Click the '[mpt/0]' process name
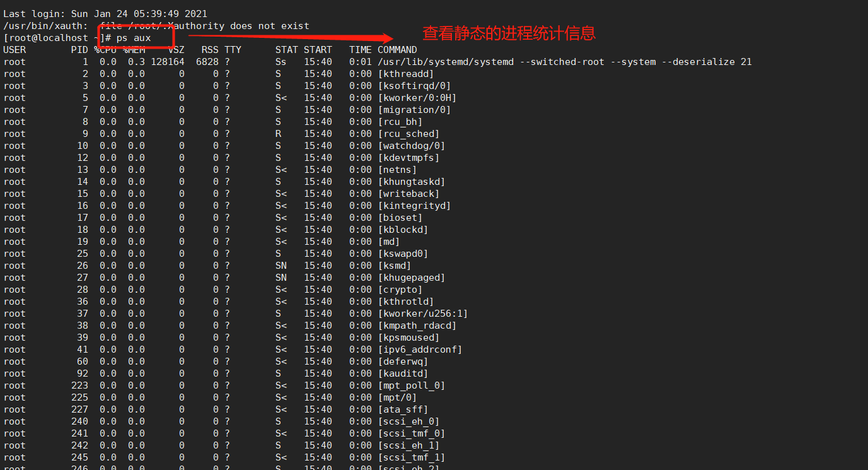 click(397, 397)
